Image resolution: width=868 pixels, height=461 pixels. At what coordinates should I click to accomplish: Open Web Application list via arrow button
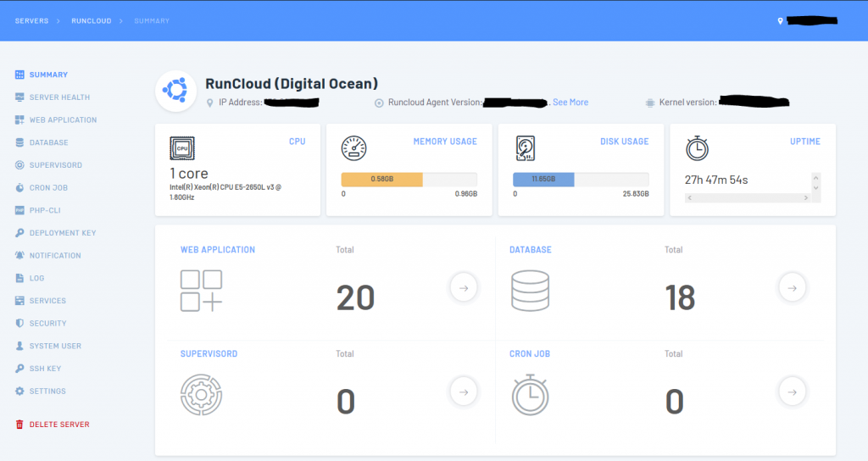click(x=464, y=287)
